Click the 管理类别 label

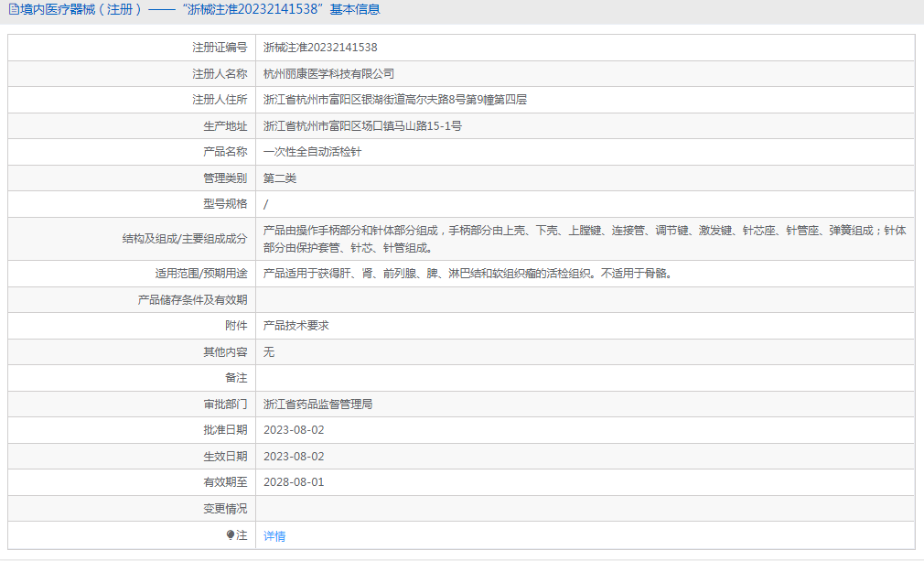(225, 178)
